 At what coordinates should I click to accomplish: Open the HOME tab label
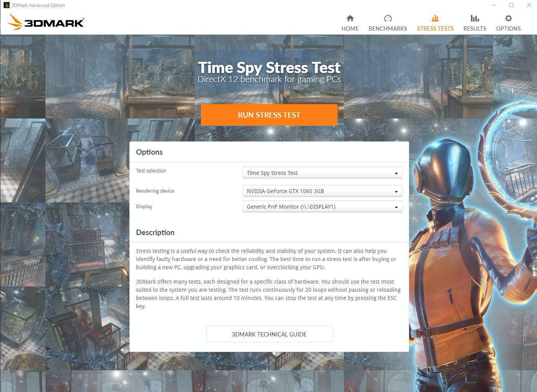tap(350, 28)
